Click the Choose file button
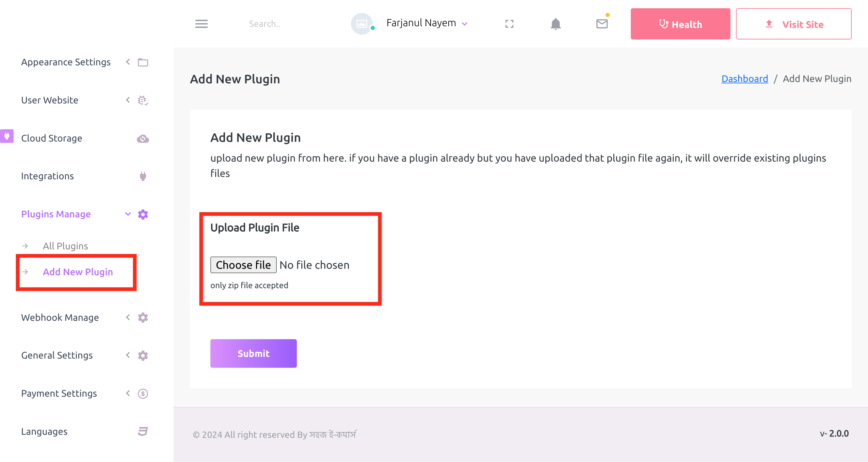Image resolution: width=868 pixels, height=462 pixels. 243,265
